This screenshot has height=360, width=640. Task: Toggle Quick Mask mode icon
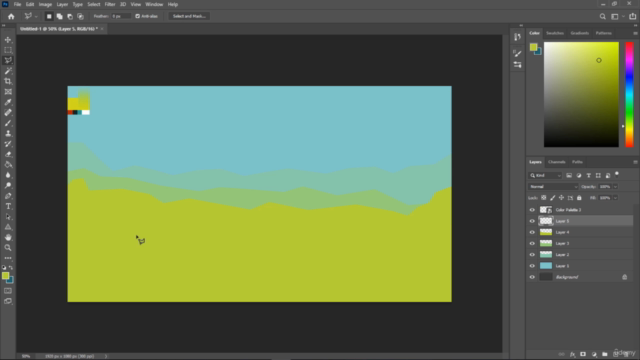[x=8, y=291]
